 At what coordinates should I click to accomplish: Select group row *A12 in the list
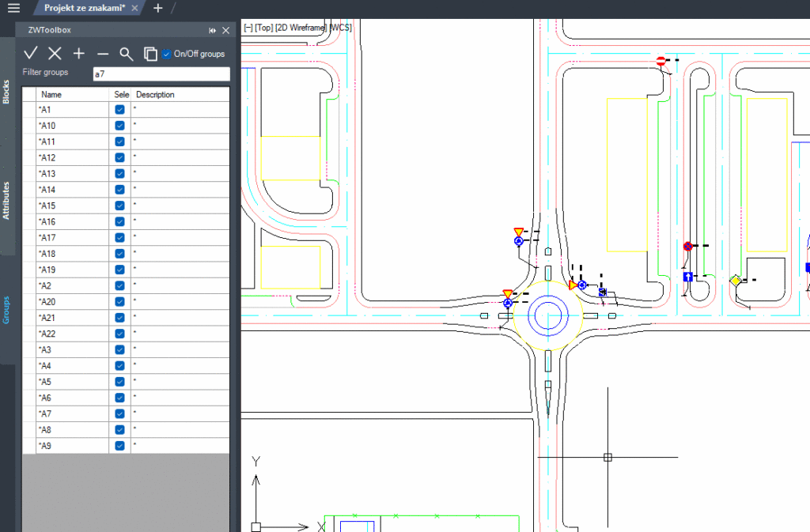pyautogui.click(x=126, y=157)
